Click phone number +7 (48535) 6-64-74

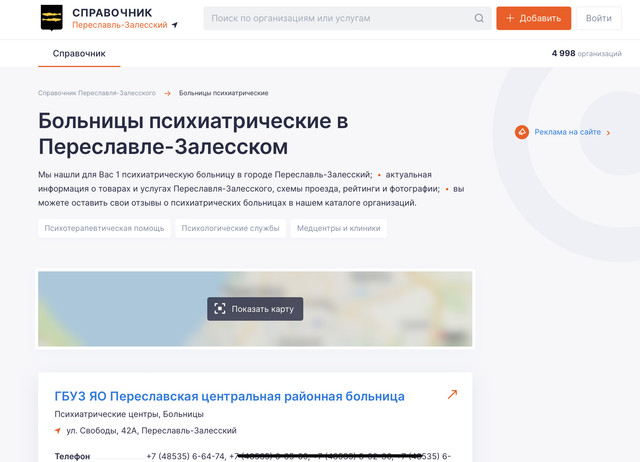coord(186,456)
